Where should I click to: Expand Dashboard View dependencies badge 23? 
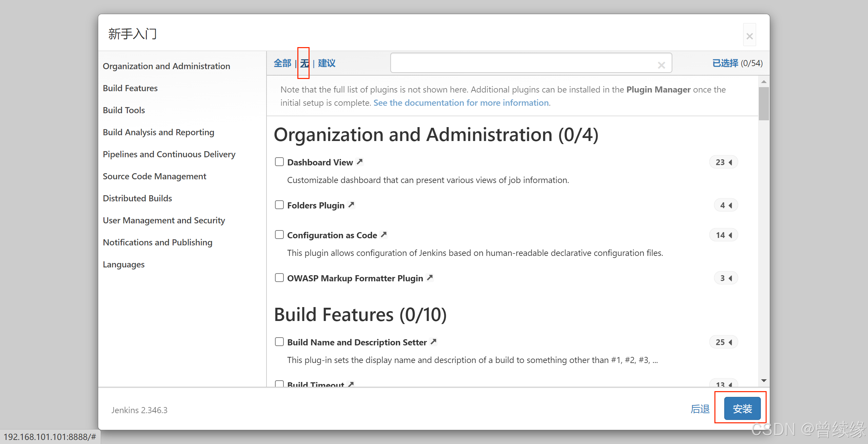pos(724,162)
